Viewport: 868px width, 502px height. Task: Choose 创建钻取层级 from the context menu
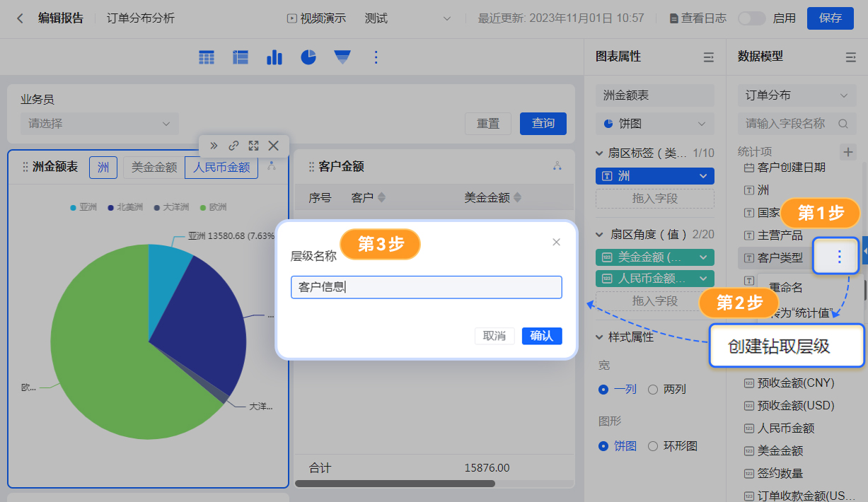pyautogui.click(x=779, y=346)
